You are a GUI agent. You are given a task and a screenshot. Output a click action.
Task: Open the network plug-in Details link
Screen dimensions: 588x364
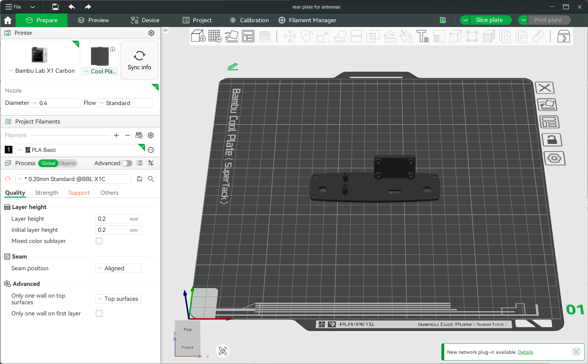click(x=525, y=352)
